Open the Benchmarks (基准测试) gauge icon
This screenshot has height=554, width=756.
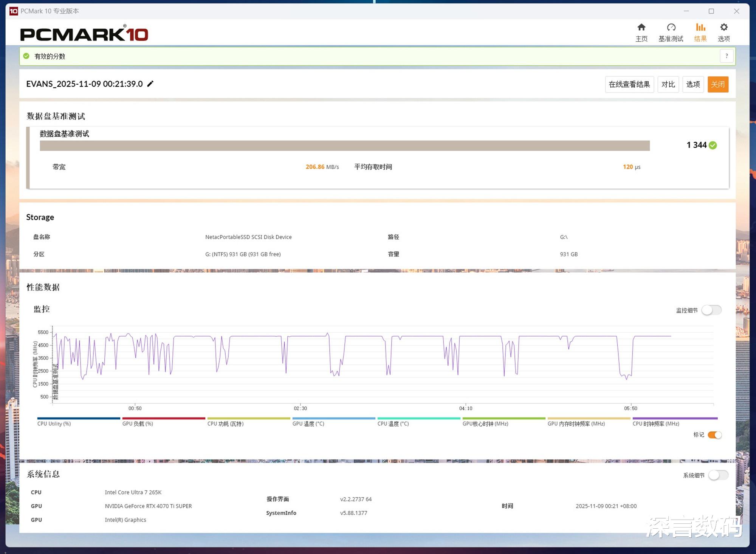point(671,28)
